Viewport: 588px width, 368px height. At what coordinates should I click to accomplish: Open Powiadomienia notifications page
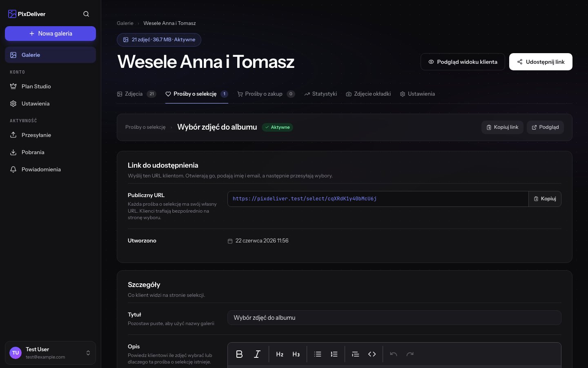click(x=50, y=169)
